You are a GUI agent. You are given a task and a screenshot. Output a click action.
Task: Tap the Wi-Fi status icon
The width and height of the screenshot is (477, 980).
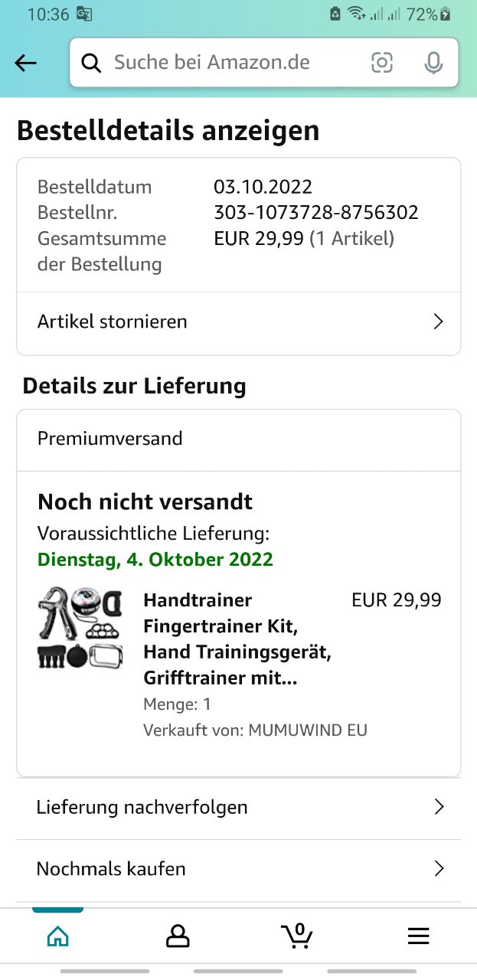coord(356,14)
